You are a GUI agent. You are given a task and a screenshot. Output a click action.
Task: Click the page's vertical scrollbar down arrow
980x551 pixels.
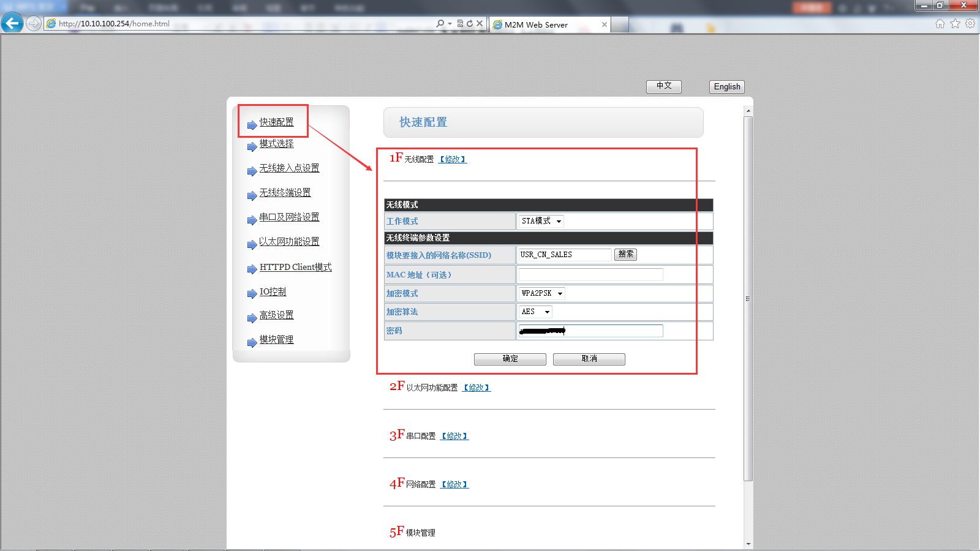coord(748,544)
